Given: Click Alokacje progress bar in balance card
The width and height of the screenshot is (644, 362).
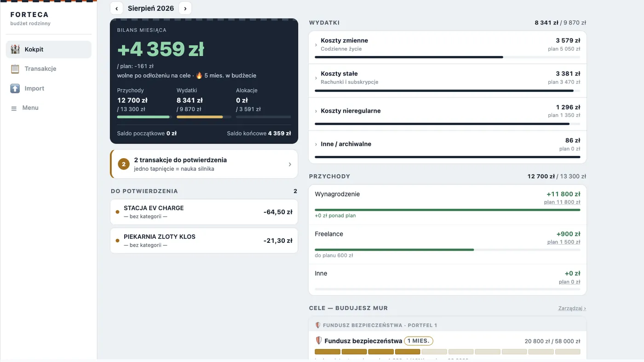Looking at the screenshot, I should [x=263, y=117].
